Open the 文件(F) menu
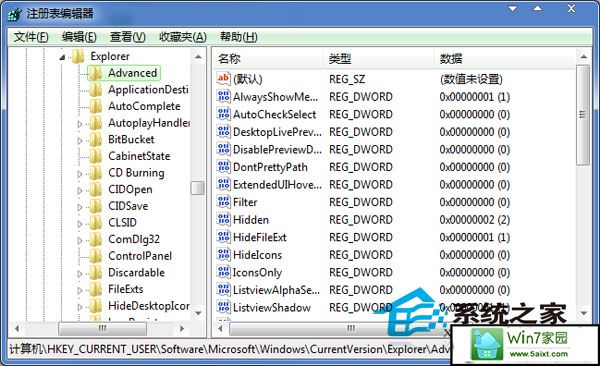Image resolution: width=600 pixels, height=366 pixels. pyautogui.click(x=31, y=37)
